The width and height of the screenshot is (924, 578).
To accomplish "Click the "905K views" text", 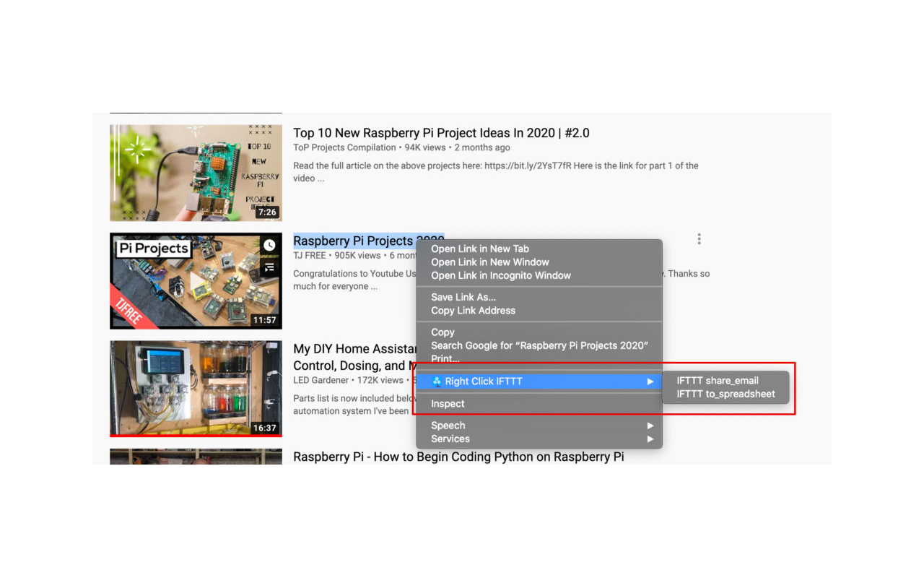I will (357, 255).
